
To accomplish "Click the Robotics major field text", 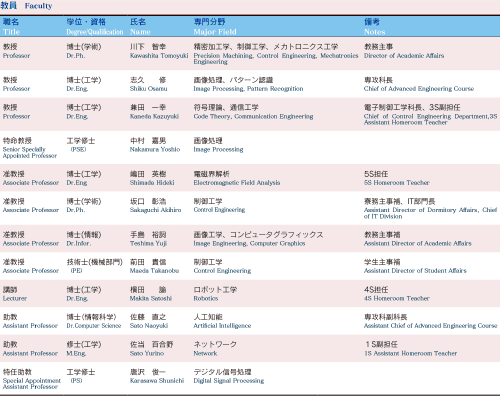I will tap(206, 298).
